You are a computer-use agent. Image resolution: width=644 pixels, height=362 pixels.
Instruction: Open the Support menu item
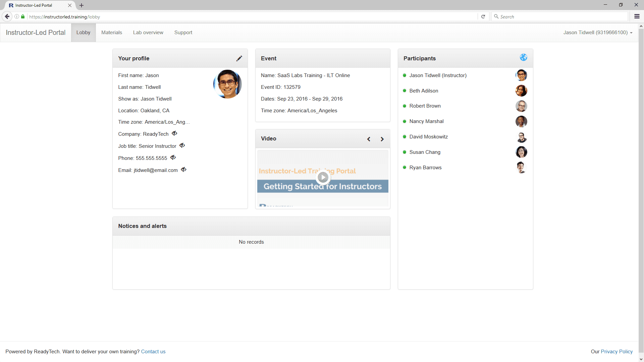pos(183,33)
